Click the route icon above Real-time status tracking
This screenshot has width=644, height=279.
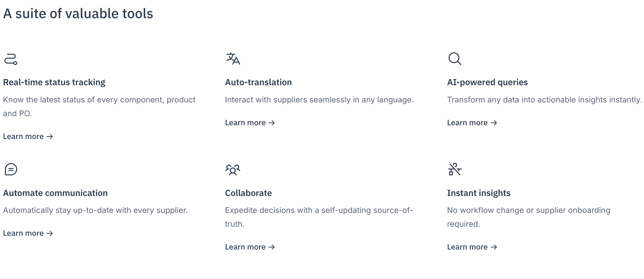[x=11, y=59]
